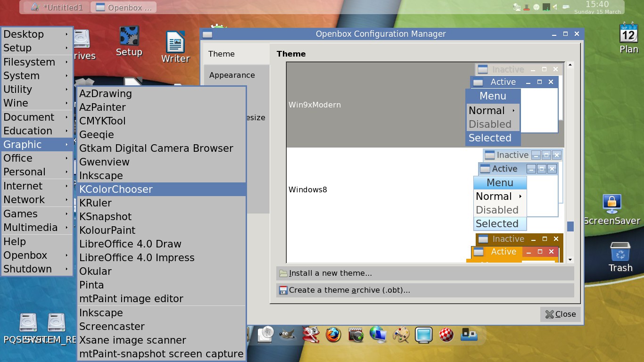Open the Writer desktop icon
644x362 pixels.
[175, 47]
